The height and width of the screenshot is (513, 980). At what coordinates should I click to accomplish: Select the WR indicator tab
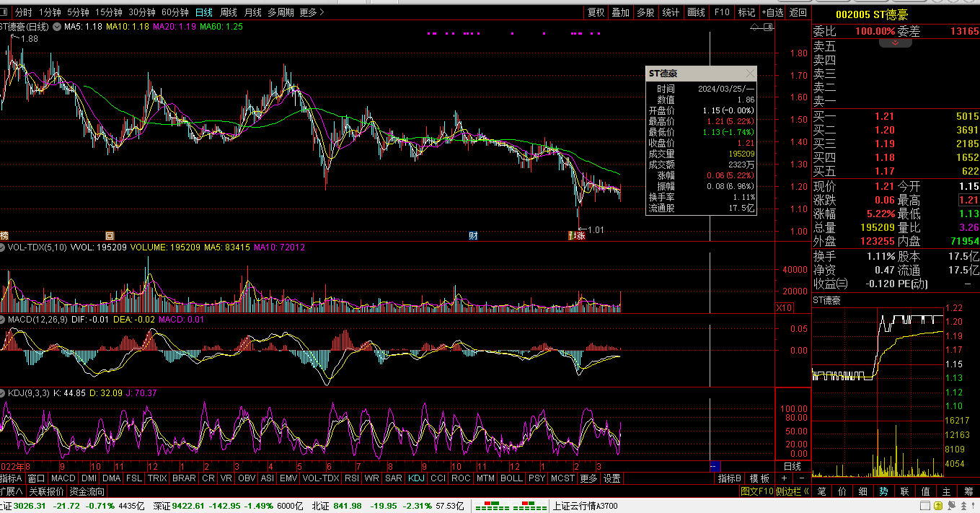pos(372,478)
